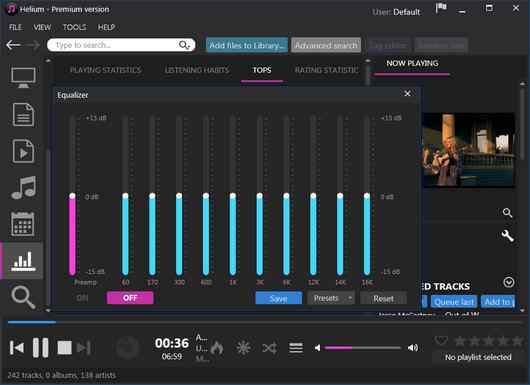The image size is (530, 385).
Task: Open the monitor view in the sidebar
Action: 23,78
